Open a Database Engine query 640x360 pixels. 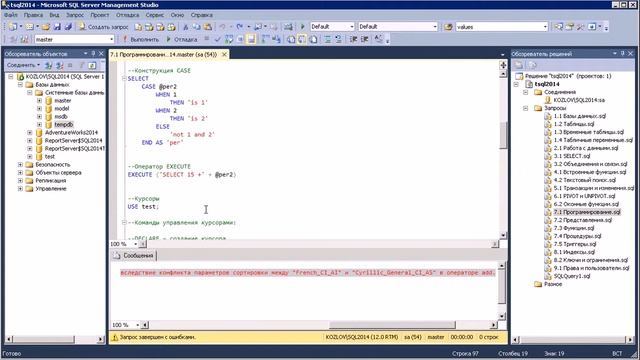138,27
